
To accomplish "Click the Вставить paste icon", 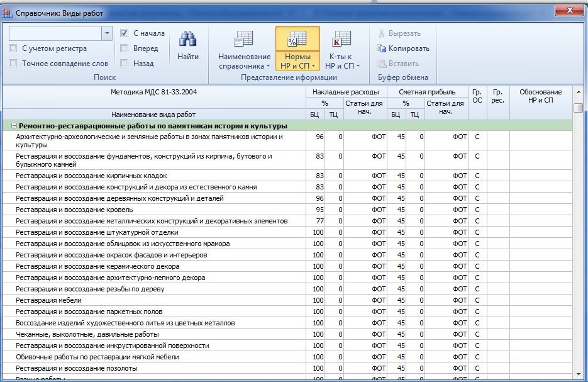I will coord(381,64).
